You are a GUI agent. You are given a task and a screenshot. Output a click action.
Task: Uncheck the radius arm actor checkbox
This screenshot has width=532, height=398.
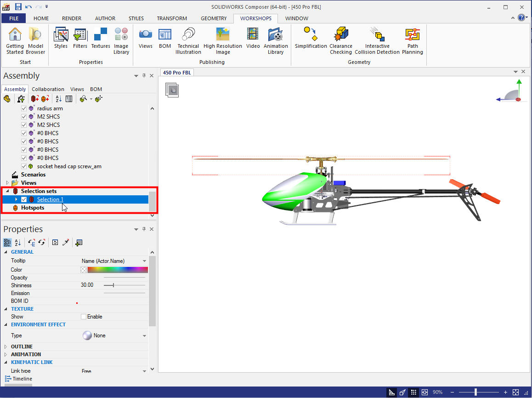[24, 108]
